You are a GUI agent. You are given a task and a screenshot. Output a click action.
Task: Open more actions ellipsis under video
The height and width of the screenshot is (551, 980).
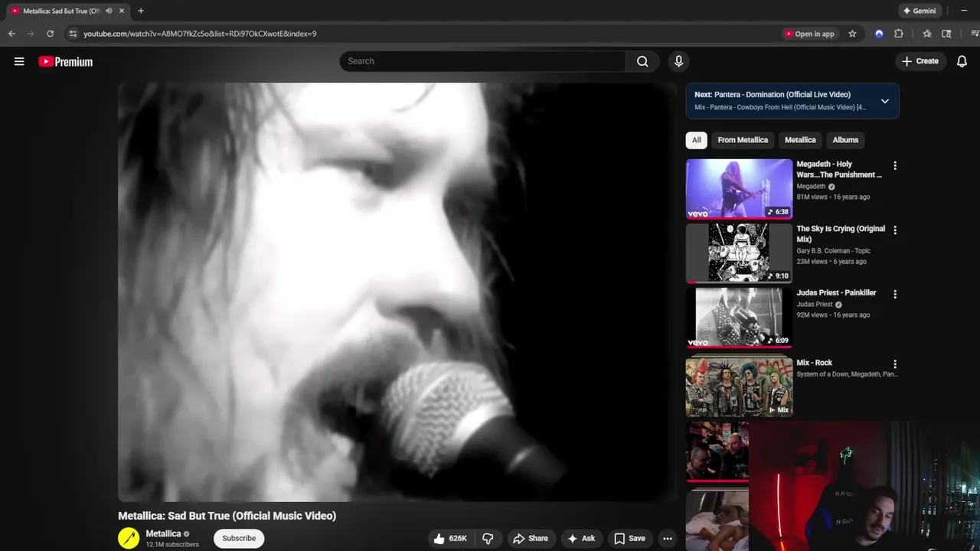(x=668, y=539)
